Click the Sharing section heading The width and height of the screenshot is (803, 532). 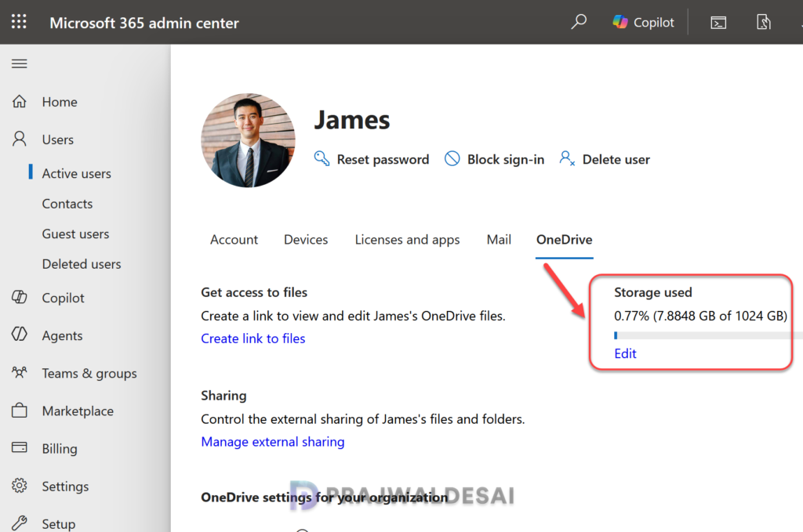[223, 396]
